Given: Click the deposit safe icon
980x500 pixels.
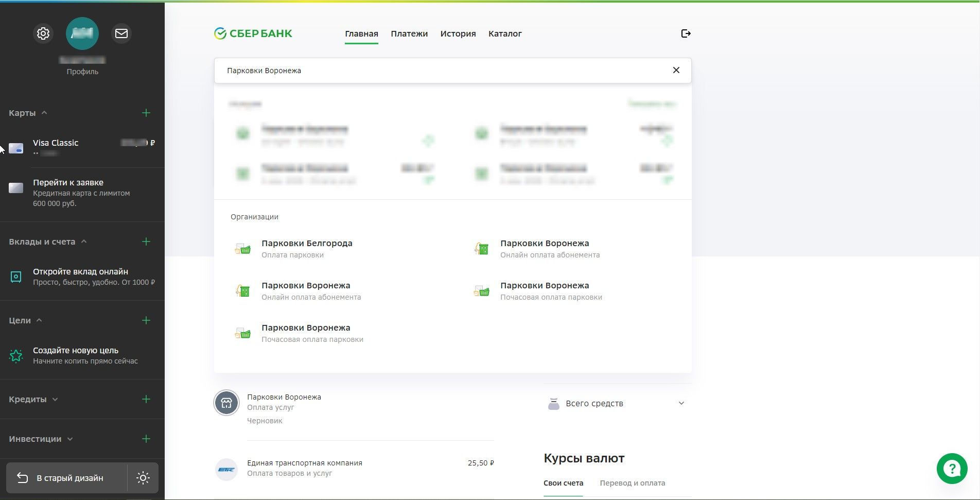Looking at the screenshot, I should pos(16,277).
